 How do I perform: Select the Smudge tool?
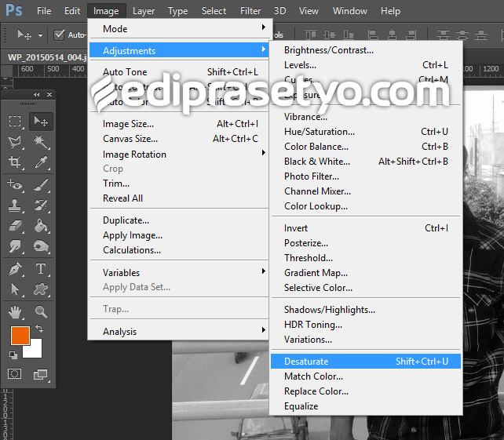(15, 246)
